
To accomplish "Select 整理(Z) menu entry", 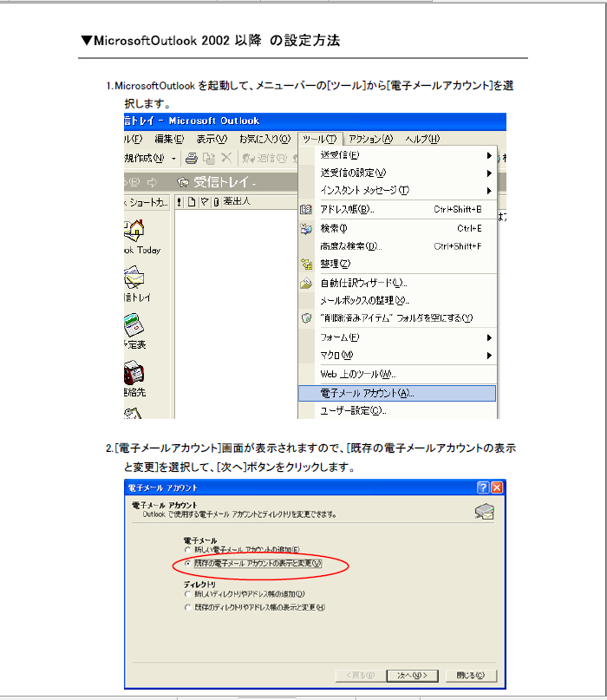I will tap(397, 264).
